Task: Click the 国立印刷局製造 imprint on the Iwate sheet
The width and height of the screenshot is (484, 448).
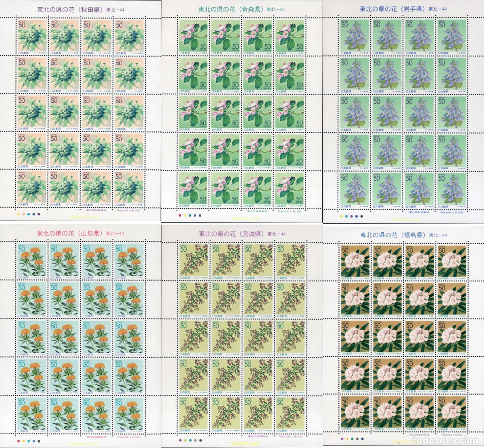Action: (418, 212)
